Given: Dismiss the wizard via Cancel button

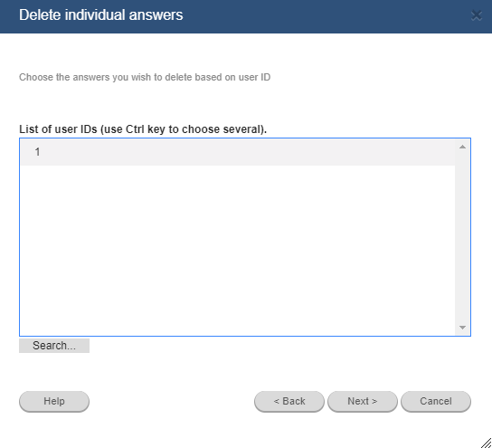Looking at the screenshot, I should 436,401.
